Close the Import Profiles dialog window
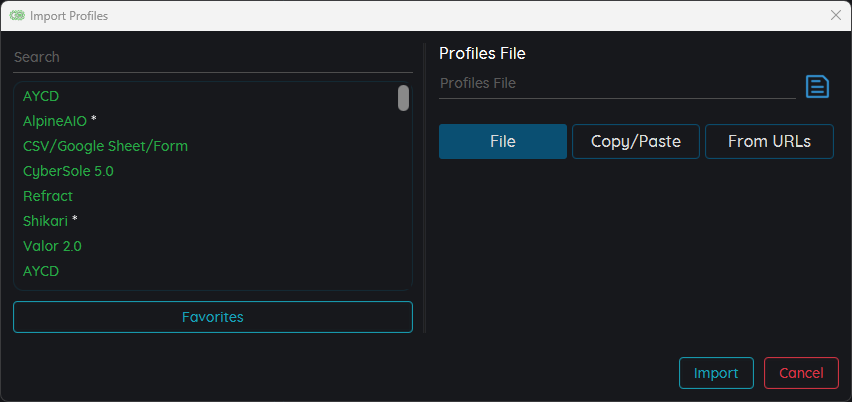The image size is (852, 402). click(835, 16)
